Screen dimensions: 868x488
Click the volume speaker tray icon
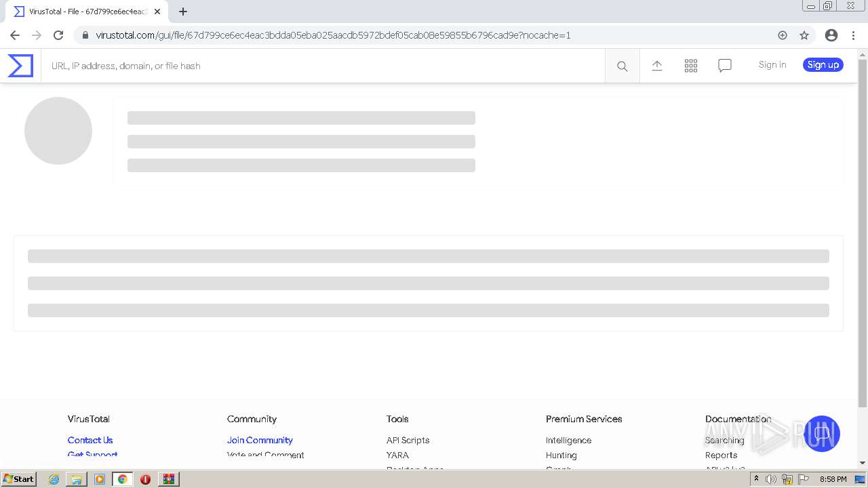pyautogui.click(x=771, y=479)
